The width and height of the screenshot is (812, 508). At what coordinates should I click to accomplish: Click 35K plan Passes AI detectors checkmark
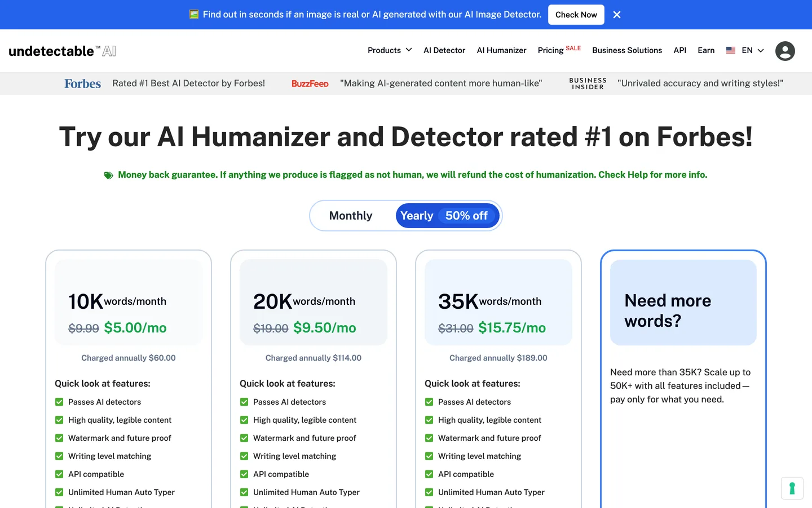[429, 402]
